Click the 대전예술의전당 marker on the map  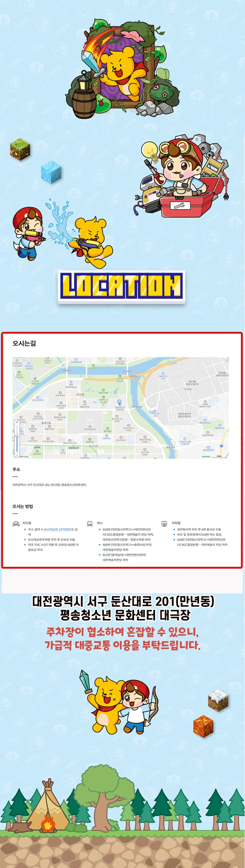[x=85, y=404]
